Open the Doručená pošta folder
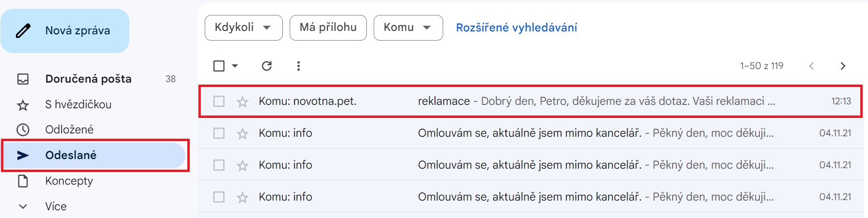Viewport: 868px width, 218px height. pyautogui.click(x=88, y=79)
